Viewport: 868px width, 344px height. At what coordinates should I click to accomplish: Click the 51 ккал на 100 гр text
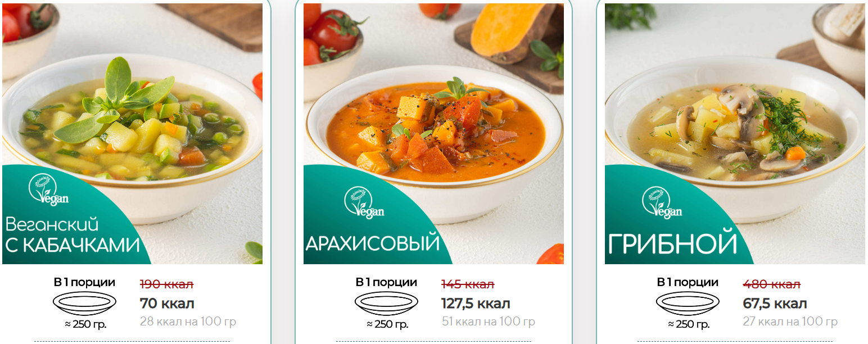coord(488,322)
